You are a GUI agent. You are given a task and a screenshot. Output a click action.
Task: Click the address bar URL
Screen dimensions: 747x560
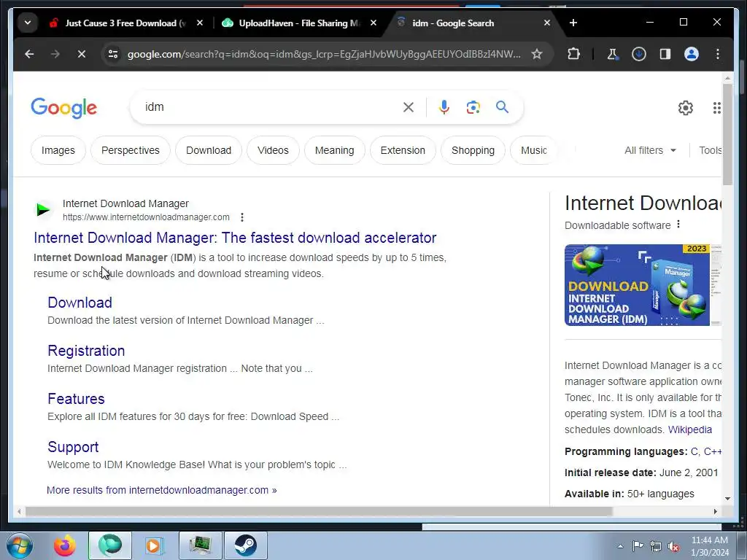(x=324, y=54)
